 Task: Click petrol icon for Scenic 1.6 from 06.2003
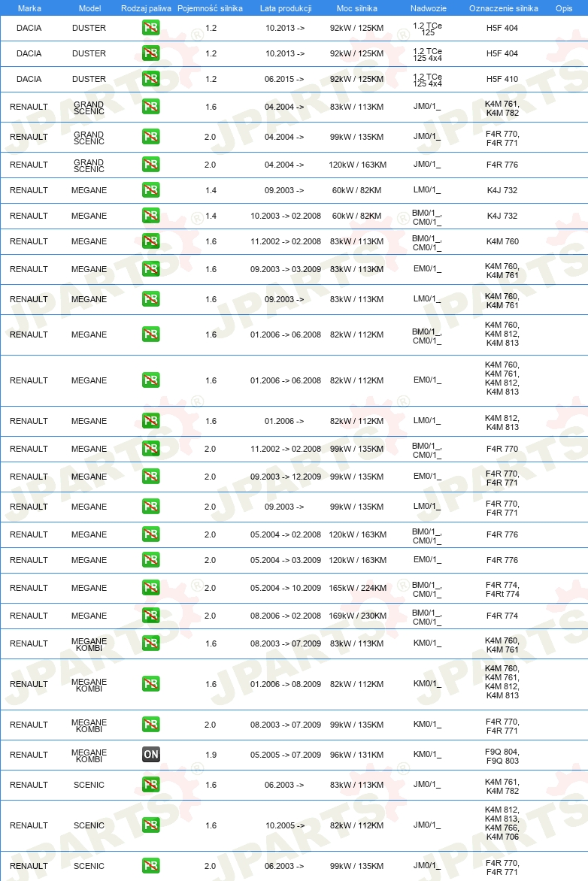point(150,784)
